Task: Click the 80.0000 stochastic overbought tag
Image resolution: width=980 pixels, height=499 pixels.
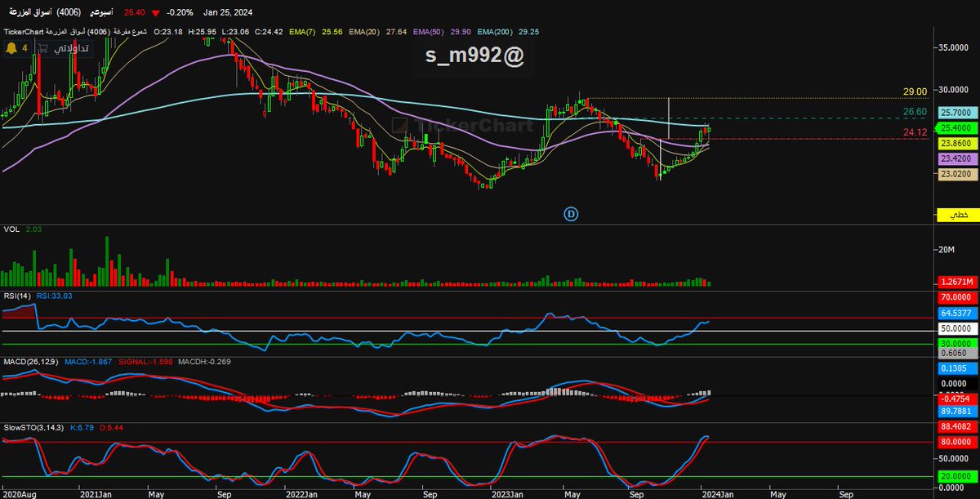Action: tap(958, 442)
